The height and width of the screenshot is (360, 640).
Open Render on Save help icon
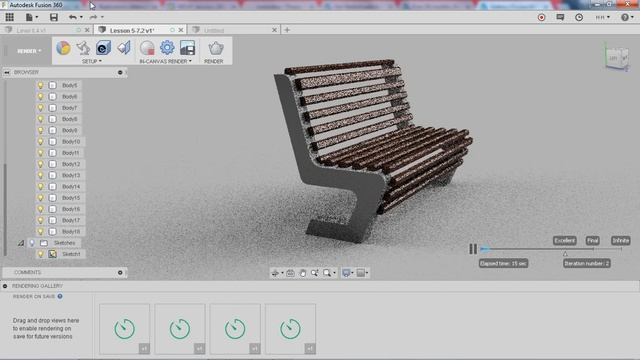(60, 296)
